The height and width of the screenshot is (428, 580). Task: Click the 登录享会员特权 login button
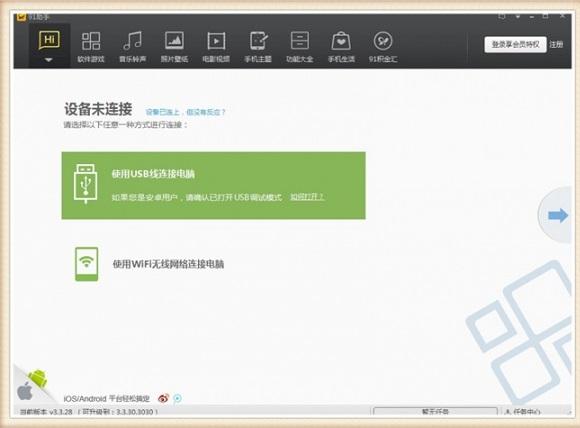pos(515,44)
